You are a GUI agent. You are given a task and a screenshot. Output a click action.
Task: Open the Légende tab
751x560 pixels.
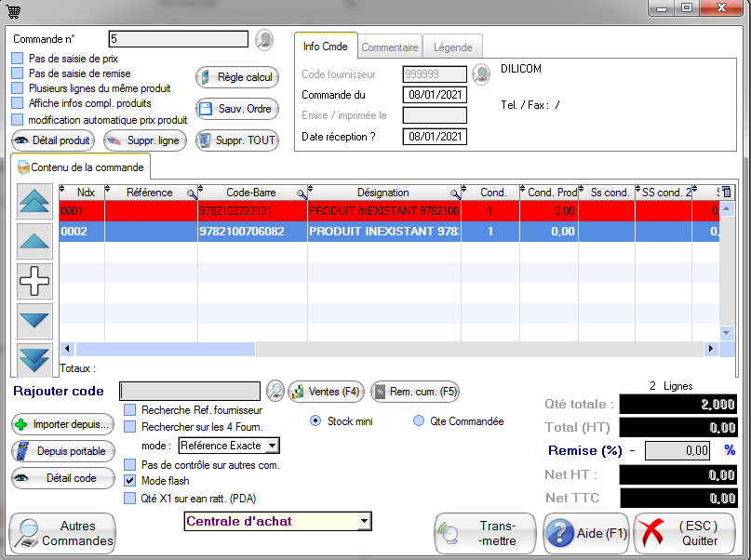click(x=453, y=47)
